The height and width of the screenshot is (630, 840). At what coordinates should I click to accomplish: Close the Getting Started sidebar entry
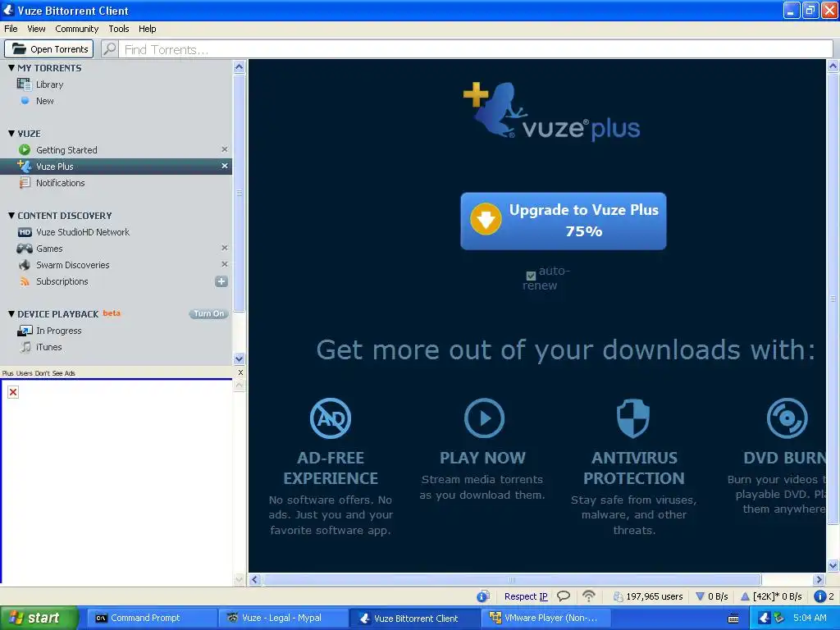tap(225, 149)
